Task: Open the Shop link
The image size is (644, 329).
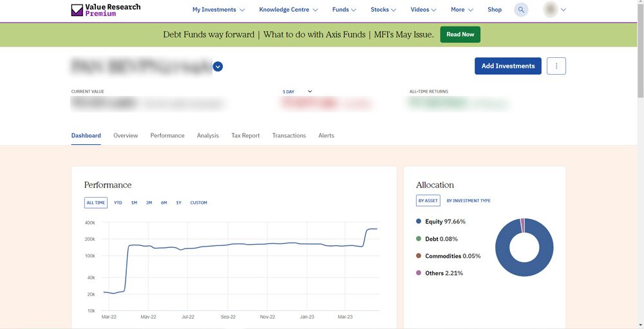Action: coord(495,10)
